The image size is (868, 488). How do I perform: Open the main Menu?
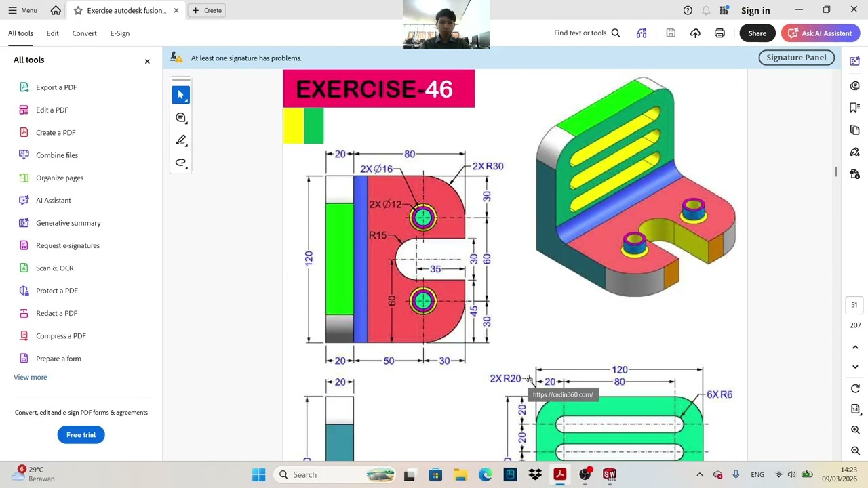pos(22,10)
